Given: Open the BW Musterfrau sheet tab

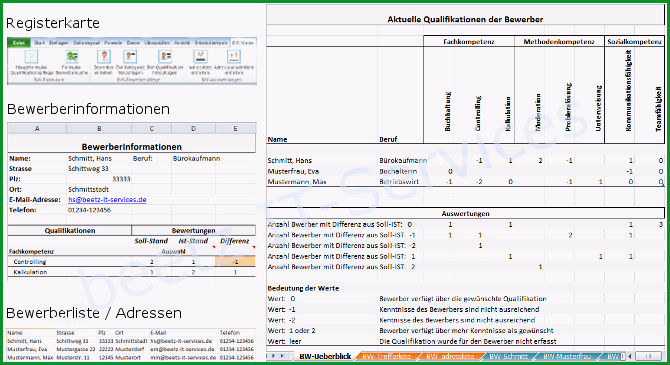Looking at the screenshot, I should tap(567, 356).
